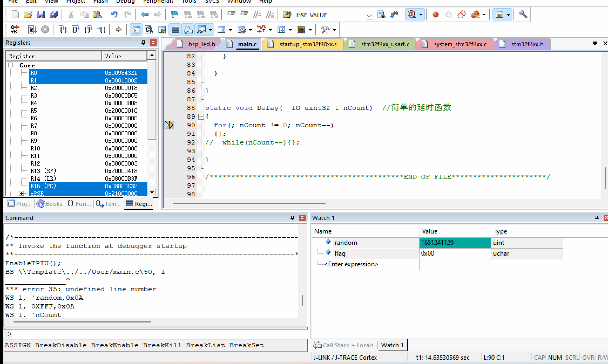The image size is (608, 364).
Task: Toggle the Command Window toolbar button
Action: tap(136, 30)
